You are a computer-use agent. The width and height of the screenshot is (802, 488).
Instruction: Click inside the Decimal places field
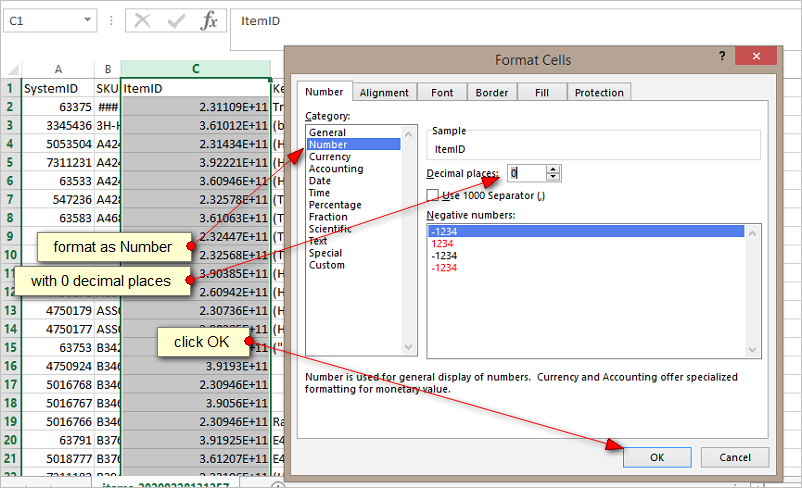click(x=525, y=173)
